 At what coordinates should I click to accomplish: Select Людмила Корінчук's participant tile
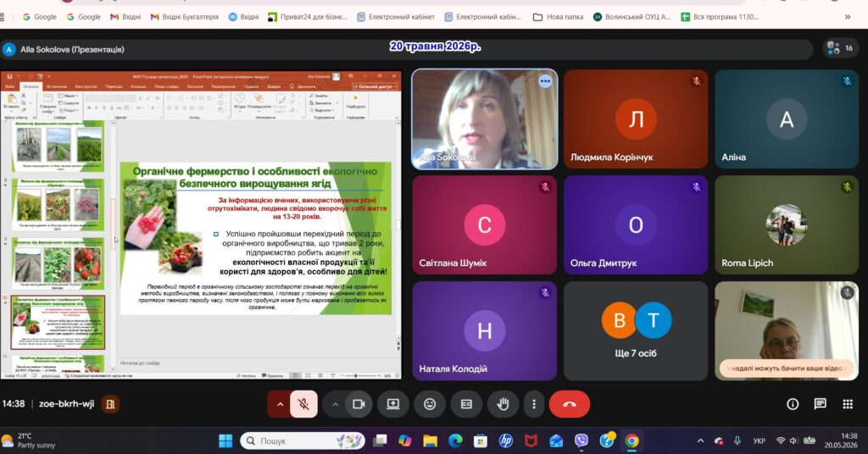(x=636, y=119)
